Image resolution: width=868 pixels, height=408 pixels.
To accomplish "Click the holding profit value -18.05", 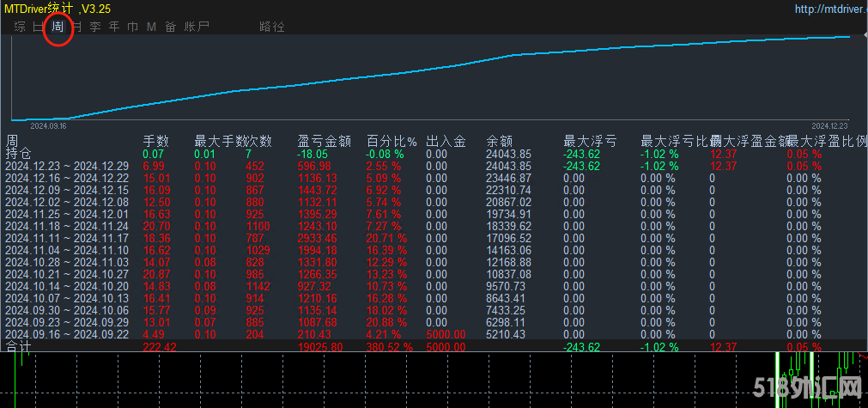I will 313,154.
